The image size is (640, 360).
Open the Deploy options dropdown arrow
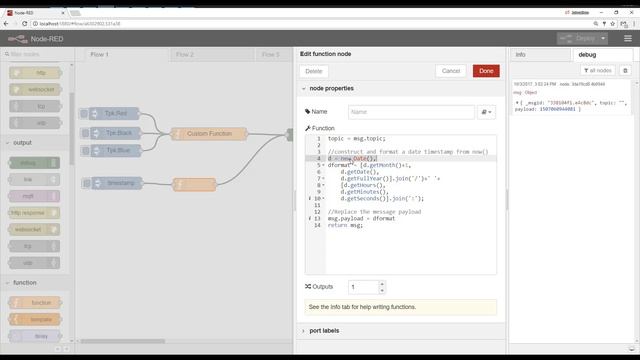[x=603, y=38]
